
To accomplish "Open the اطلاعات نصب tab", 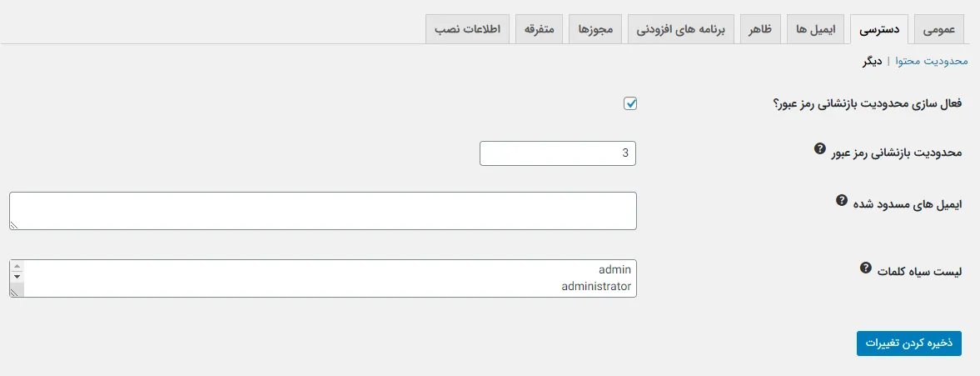I will 467,29.
